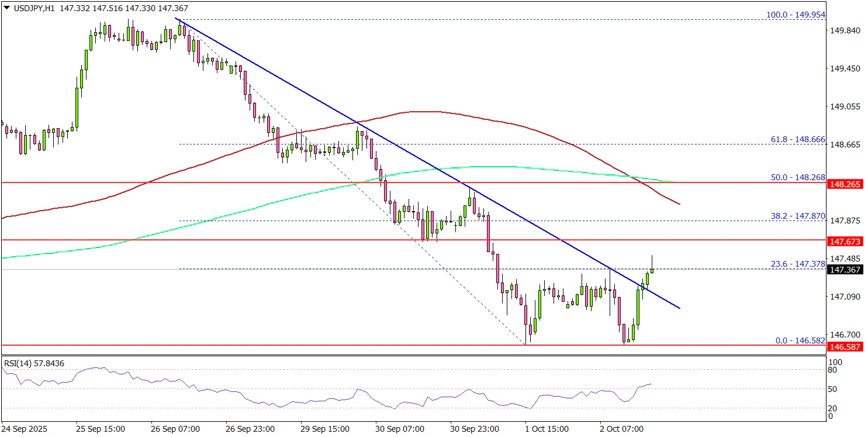Click the 61.8 - 148.666 Fibonacci label

pos(798,140)
